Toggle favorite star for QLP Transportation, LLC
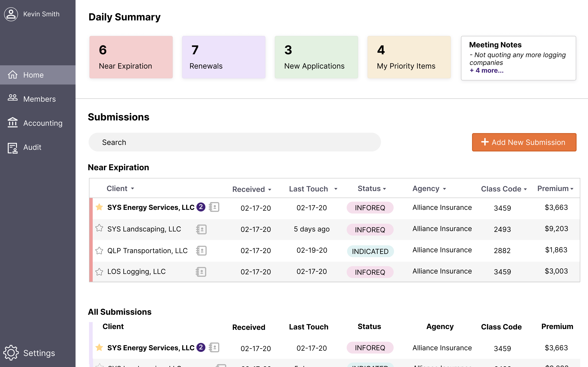This screenshot has height=367, width=588. pyautogui.click(x=99, y=250)
